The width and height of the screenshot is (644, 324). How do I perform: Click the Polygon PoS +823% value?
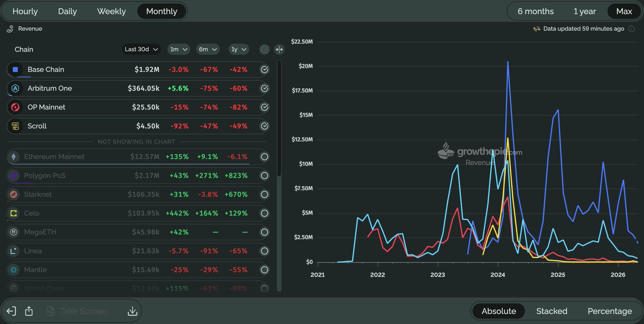(236, 175)
